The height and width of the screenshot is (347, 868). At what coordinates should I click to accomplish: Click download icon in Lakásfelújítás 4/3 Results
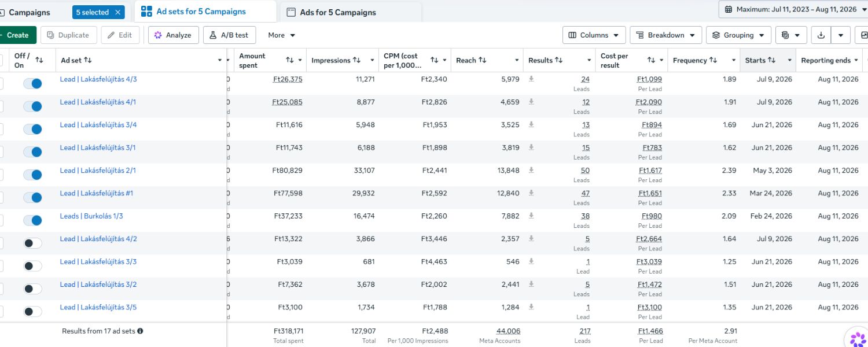[531, 79]
